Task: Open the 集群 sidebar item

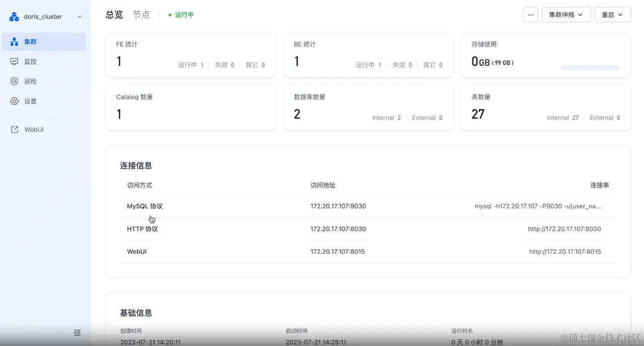Action: point(44,42)
